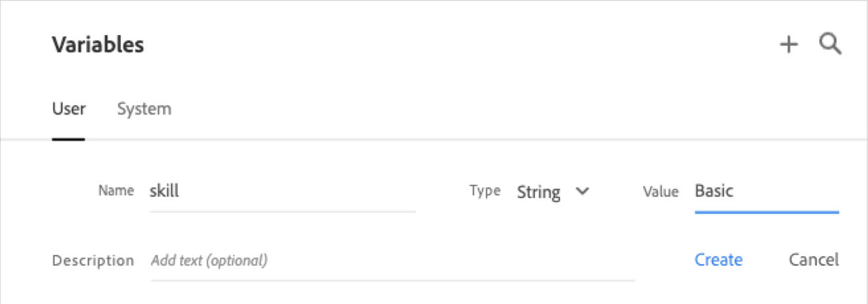The image size is (868, 304).
Task: Click the plus icon to add variable
Action: tap(789, 44)
